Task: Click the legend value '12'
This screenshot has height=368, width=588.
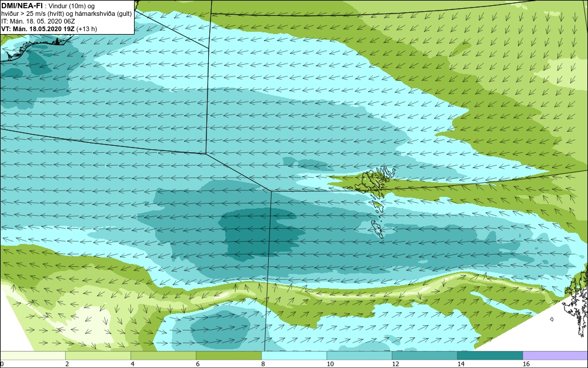Action: click(395, 364)
